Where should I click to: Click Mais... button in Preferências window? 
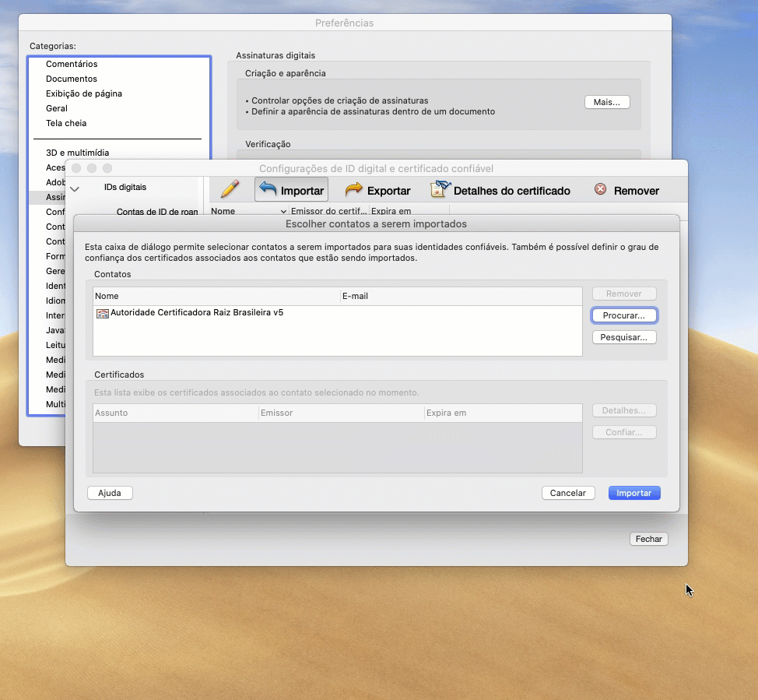pos(607,102)
